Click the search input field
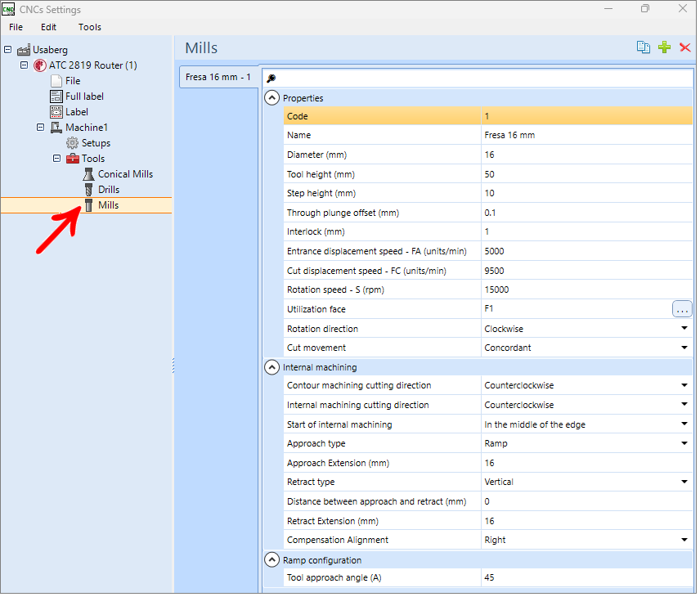 tap(479, 79)
